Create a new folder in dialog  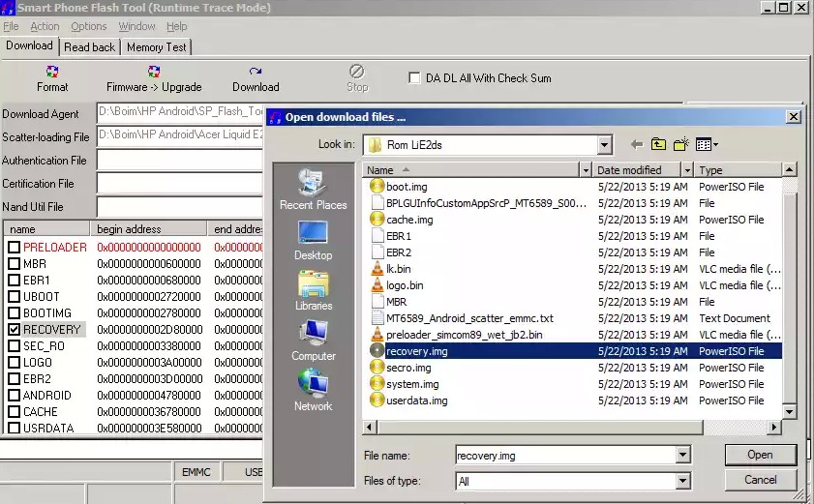[x=680, y=144]
